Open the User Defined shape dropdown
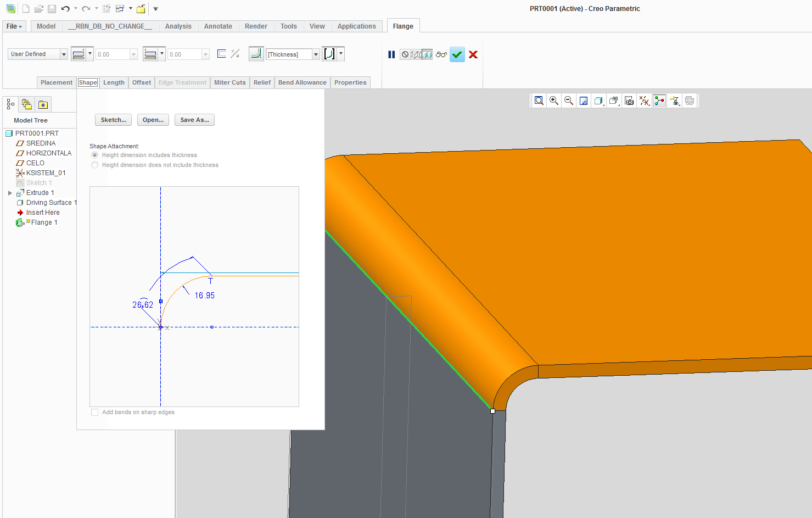812x518 pixels. click(x=64, y=54)
